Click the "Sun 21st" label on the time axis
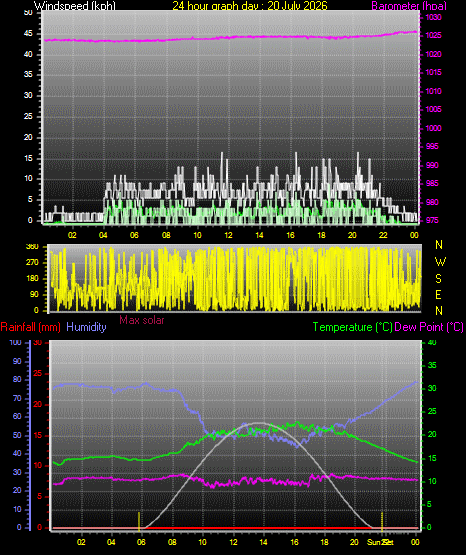The width and height of the screenshot is (466, 555). click(x=380, y=542)
